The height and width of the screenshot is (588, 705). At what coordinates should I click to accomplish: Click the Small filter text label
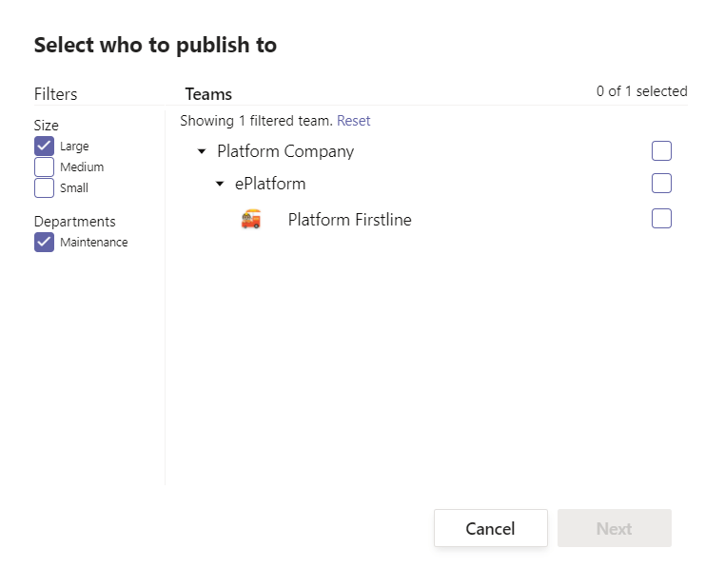point(74,188)
